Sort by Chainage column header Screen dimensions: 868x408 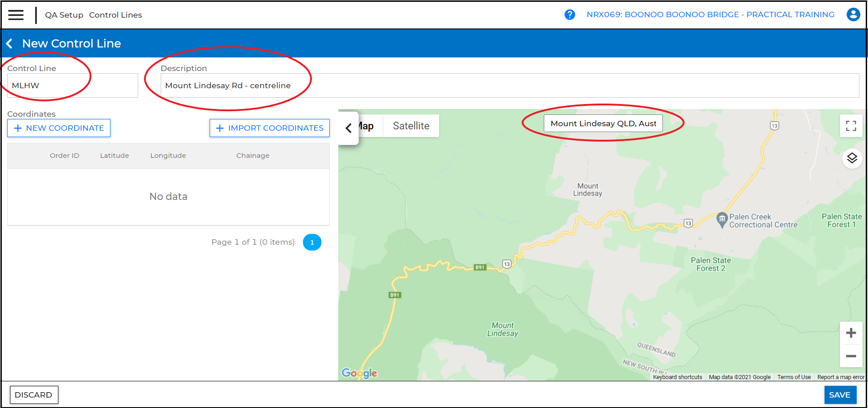click(253, 156)
